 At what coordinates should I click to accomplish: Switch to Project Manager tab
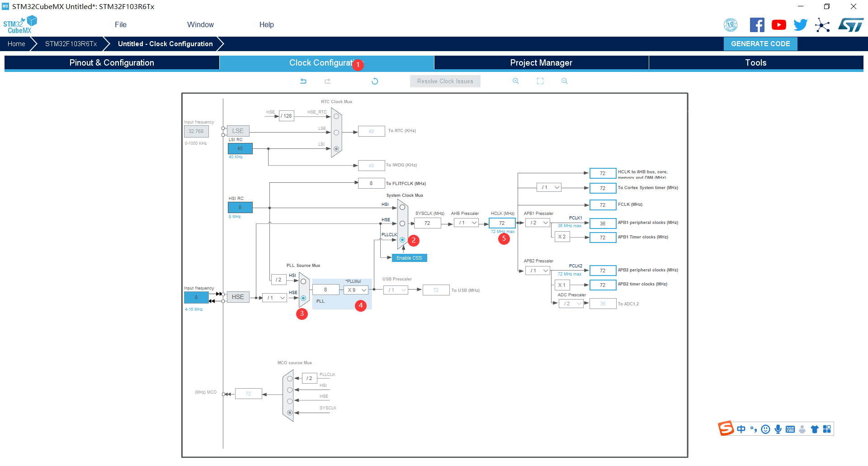(x=541, y=63)
